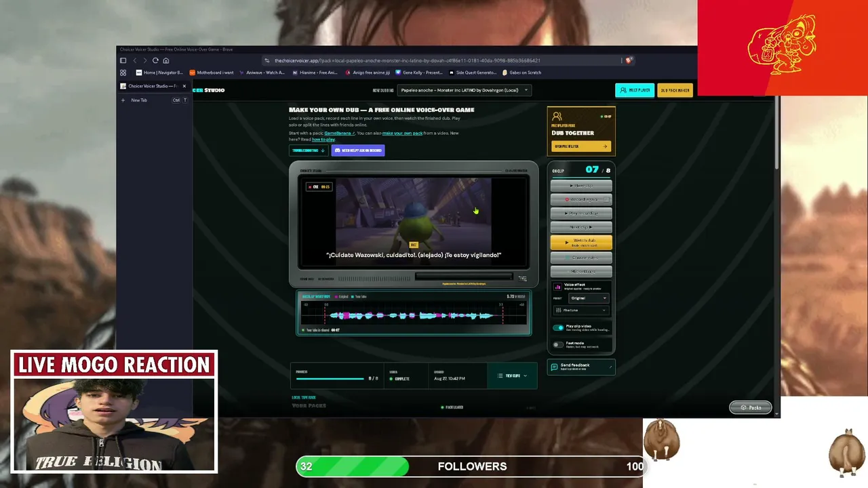Click the cyan Multiplayer button
The width and height of the screenshot is (868, 488).
point(635,90)
